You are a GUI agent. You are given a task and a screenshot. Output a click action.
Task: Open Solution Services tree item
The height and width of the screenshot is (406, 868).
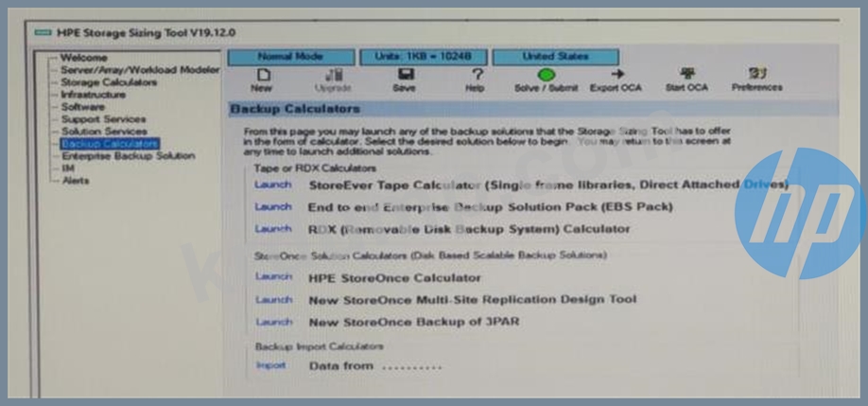[104, 132]
